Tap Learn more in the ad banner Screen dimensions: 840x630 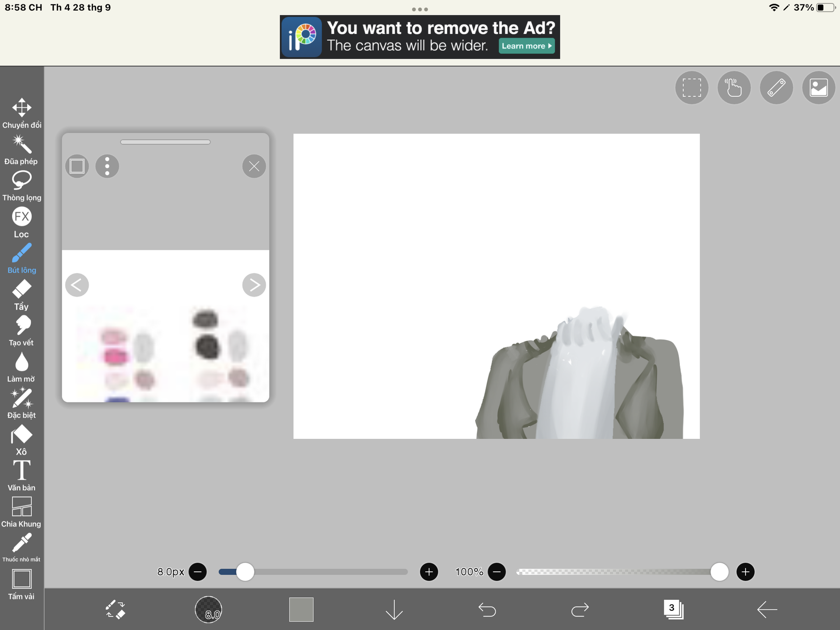527,46
